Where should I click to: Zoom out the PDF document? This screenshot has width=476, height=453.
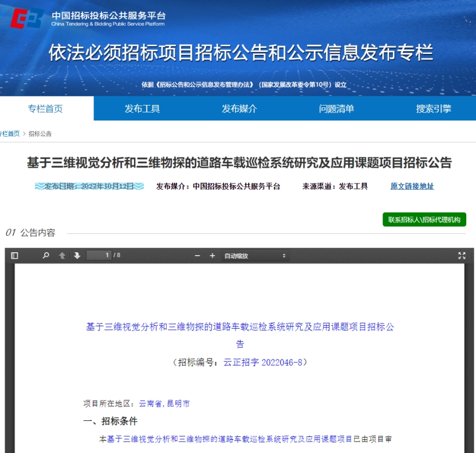pyautogui.click(x=198, y=256)
